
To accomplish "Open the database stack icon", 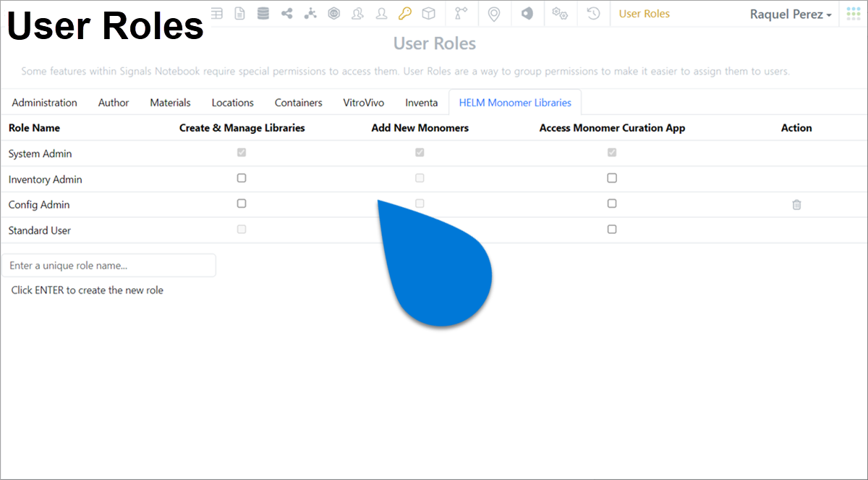I will 263,13.
